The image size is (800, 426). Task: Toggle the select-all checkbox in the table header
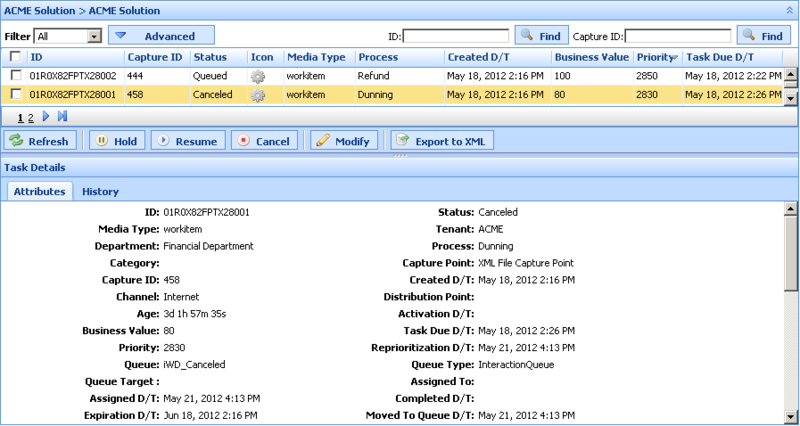[15, 57]
